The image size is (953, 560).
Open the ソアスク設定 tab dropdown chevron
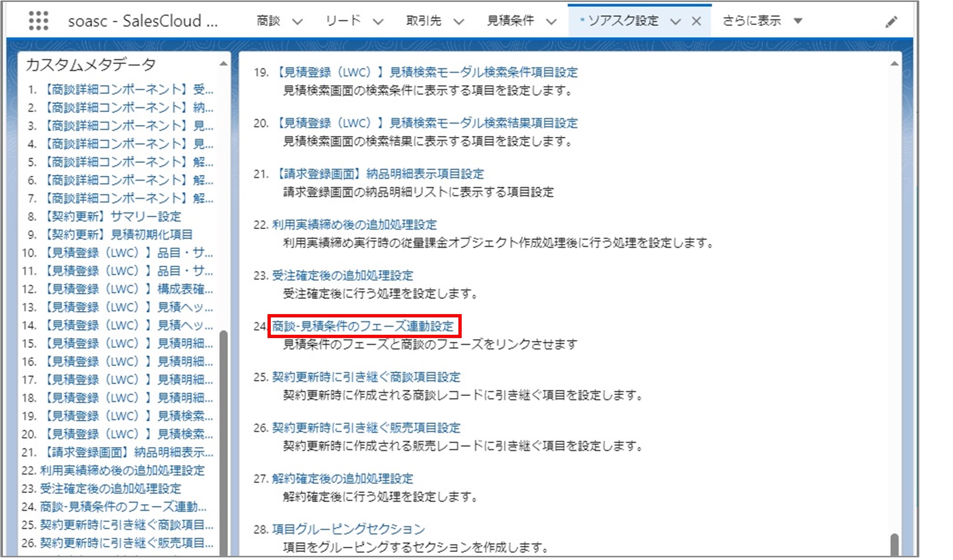(x=675, y=22)
